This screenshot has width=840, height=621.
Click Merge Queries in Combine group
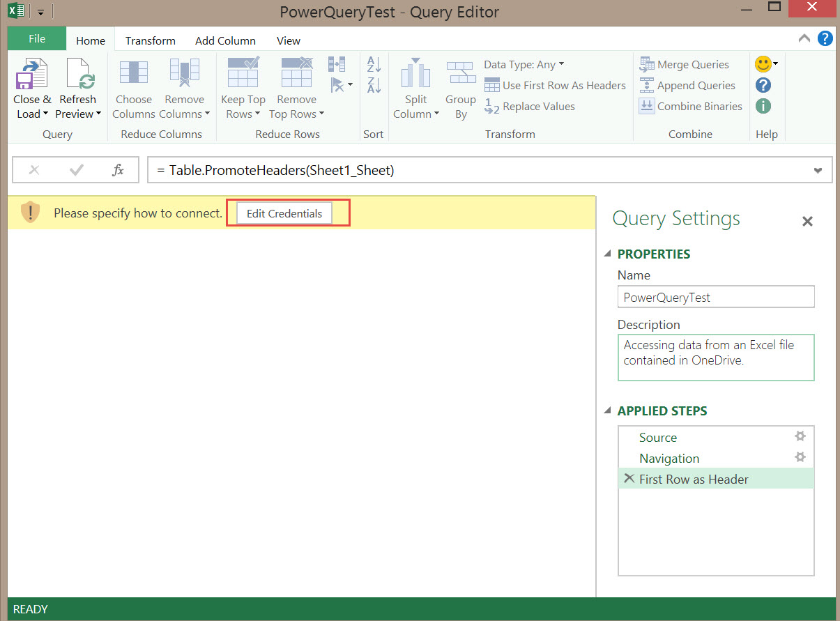pos(684,64)
